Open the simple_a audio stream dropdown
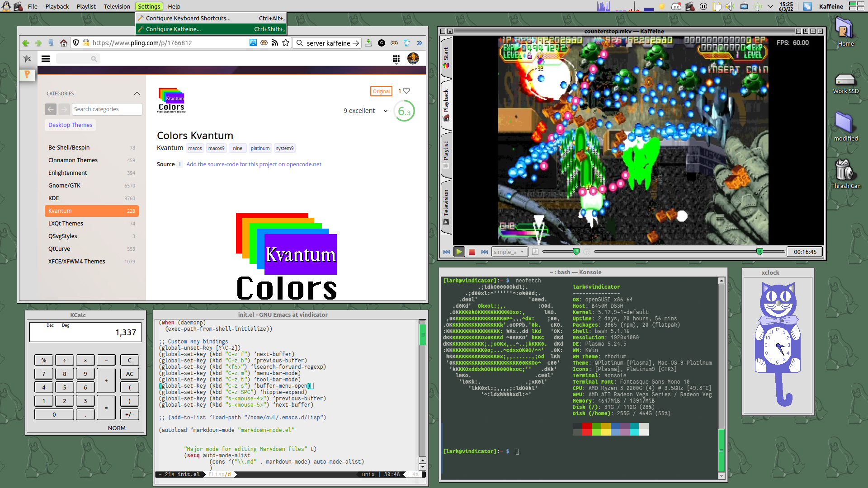The width and height of the screenshot is (868, 488). [509, 252]
